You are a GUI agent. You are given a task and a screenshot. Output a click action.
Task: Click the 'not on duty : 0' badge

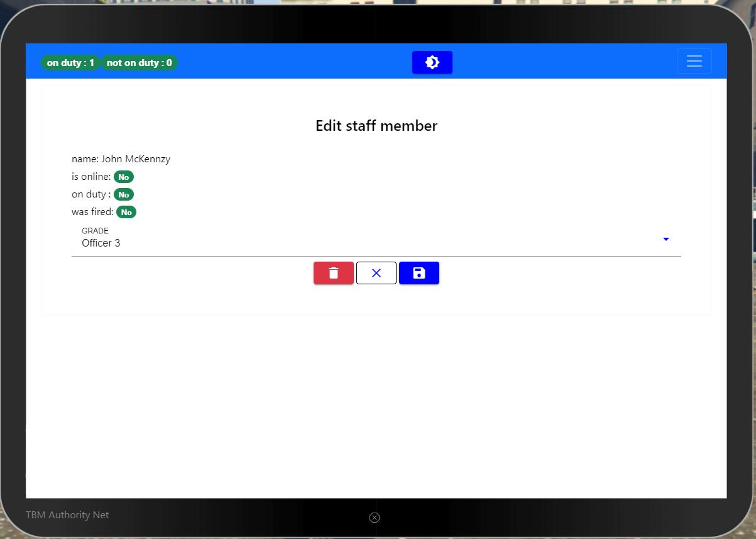pyautogui.click(x=139, y=63)
